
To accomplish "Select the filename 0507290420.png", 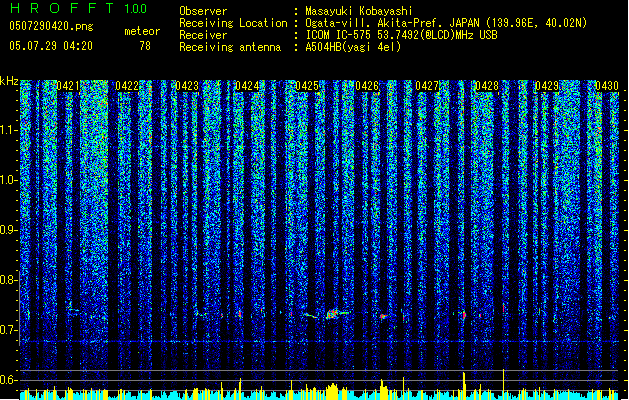I will point(51,26).
